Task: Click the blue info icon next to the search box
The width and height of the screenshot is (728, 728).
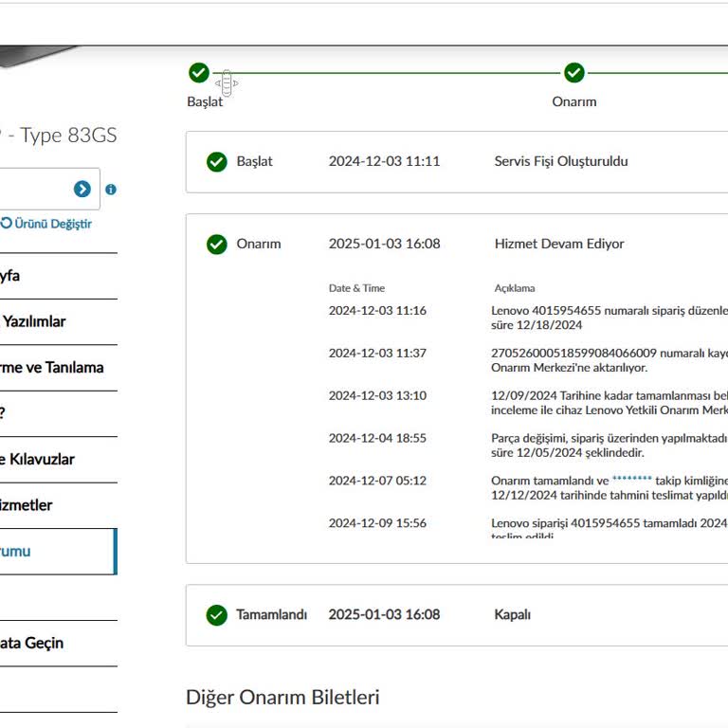Action: (111, 190)
